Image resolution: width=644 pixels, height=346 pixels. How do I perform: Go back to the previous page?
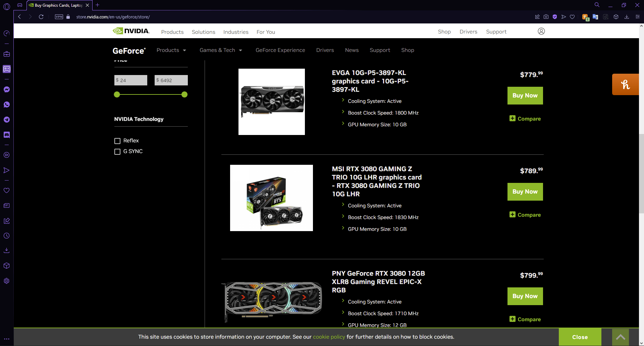coord(19,17)
